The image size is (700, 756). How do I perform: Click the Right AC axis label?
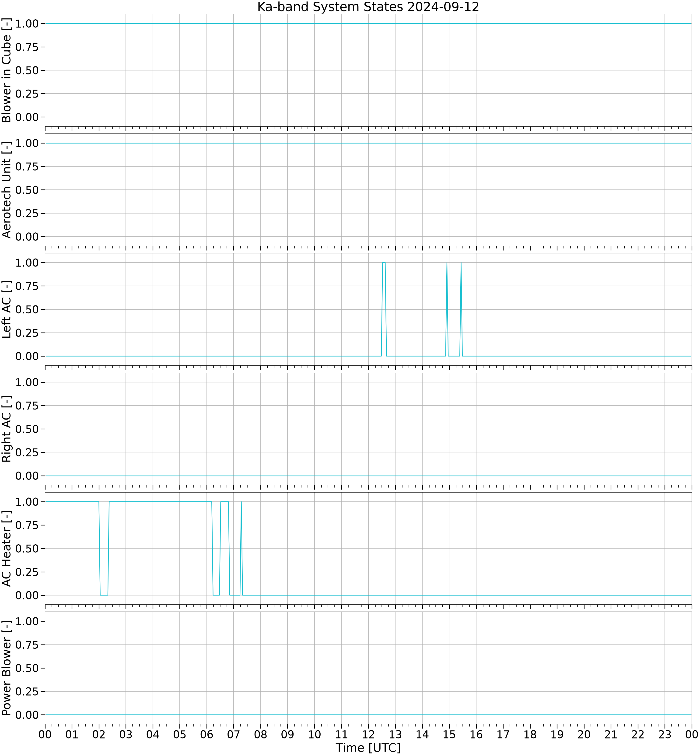(7, 429)
